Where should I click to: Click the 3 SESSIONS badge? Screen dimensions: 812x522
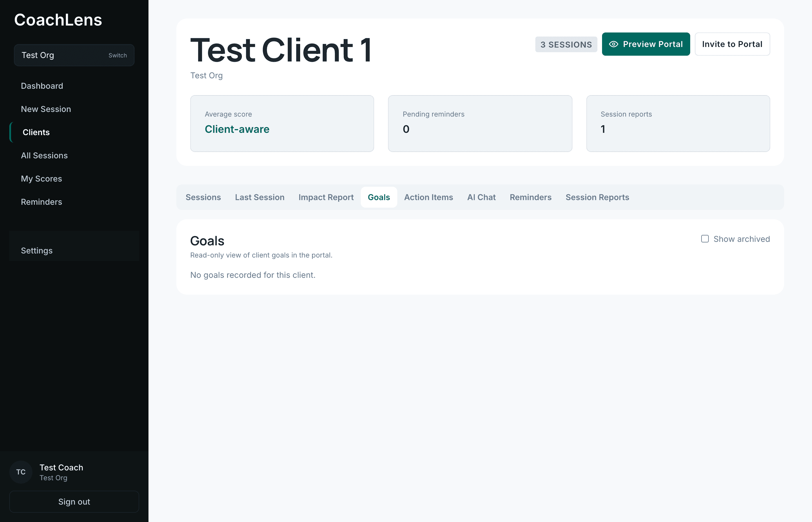click(566, 44)
